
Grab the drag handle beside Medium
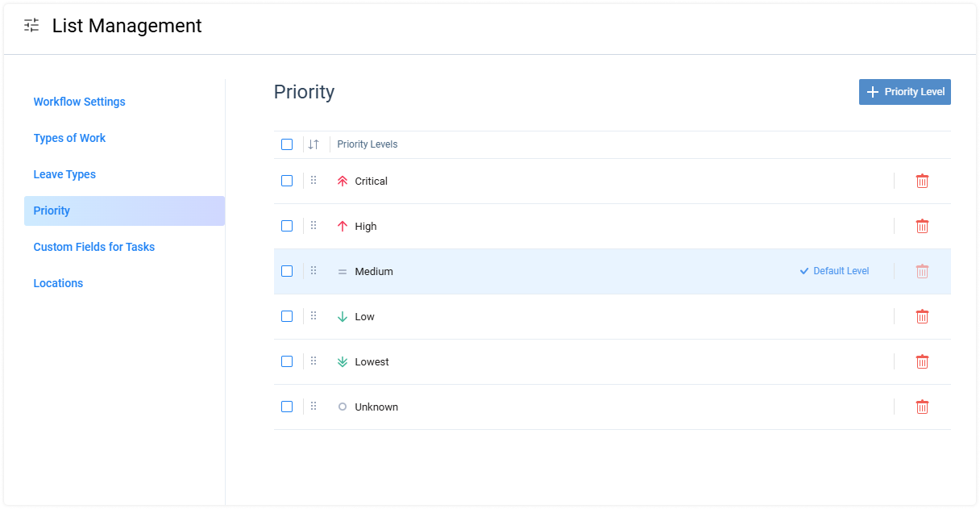click(x=314, y=271)
